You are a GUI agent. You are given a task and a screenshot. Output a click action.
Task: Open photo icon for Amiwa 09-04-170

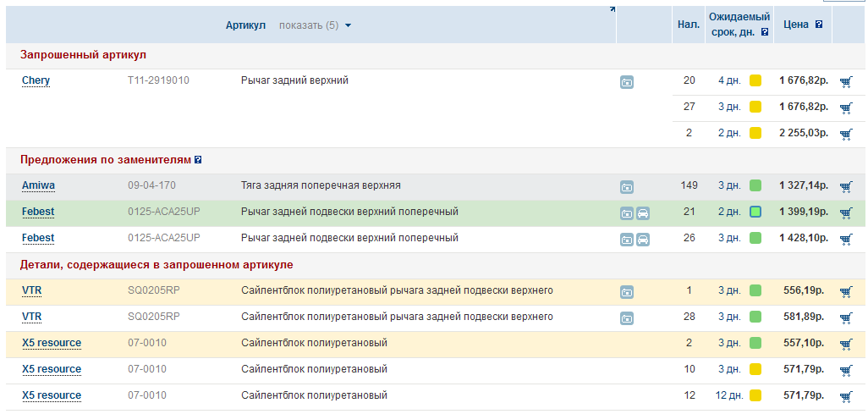click(627, 187)
